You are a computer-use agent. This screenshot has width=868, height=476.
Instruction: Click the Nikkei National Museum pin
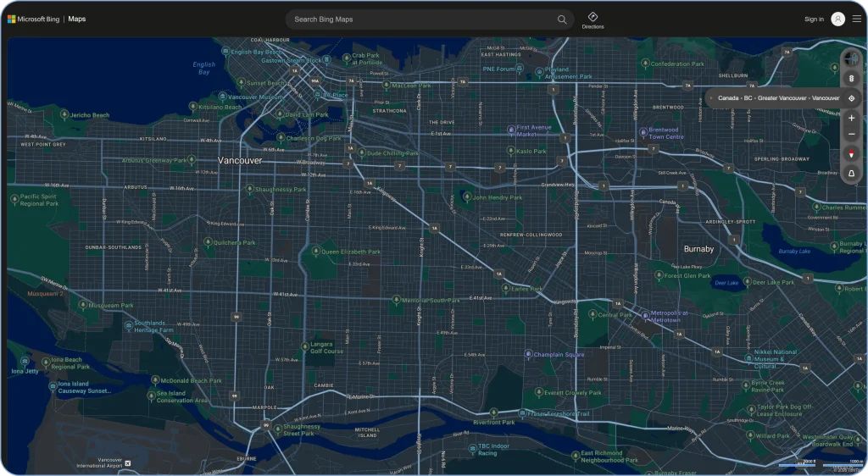pyautogui.click(x=748, y=358)
